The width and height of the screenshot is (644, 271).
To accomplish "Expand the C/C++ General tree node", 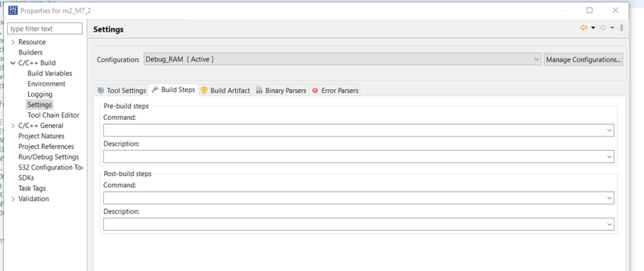I will [13, 126].
